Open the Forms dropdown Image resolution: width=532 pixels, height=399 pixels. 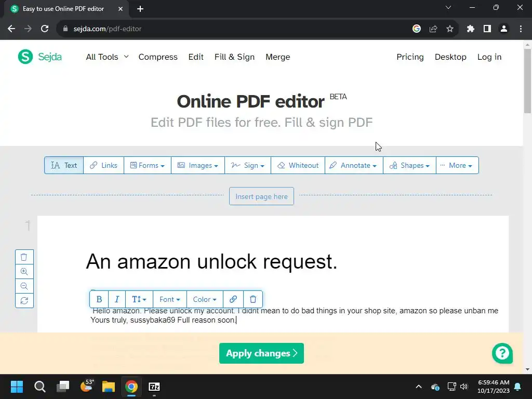tap(147, 165)
